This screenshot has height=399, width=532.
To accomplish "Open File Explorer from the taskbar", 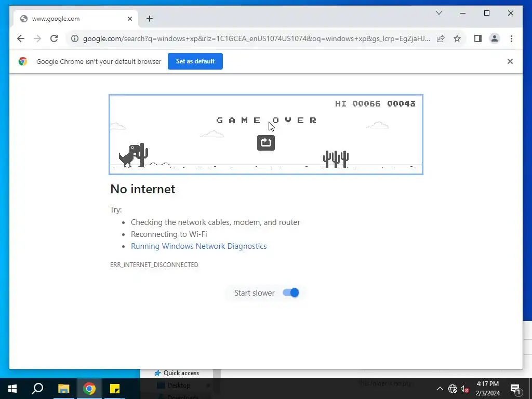I will [x=63, y=389].
